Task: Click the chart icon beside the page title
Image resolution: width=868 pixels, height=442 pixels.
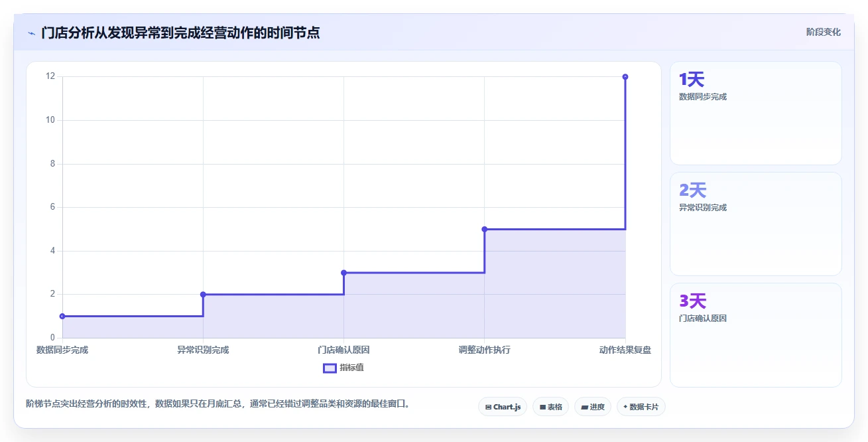Action: pyautogui.click(x=31, y=33)
